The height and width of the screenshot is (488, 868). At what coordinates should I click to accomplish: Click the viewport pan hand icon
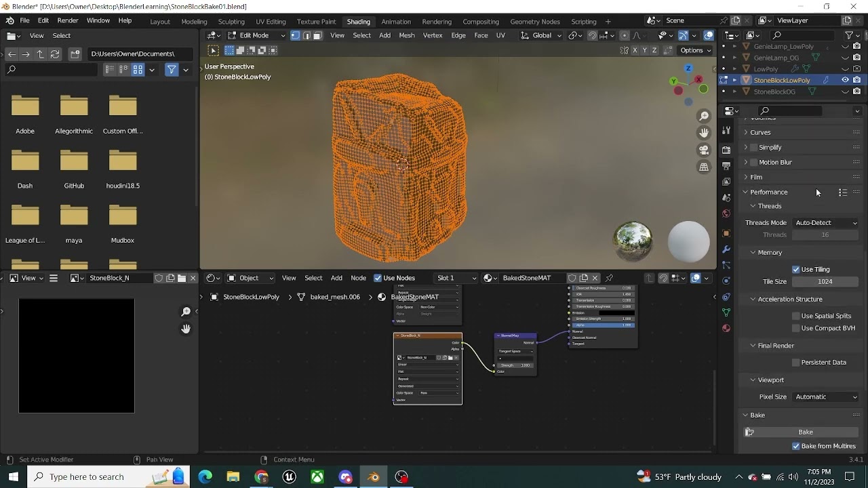click(704, 133)
